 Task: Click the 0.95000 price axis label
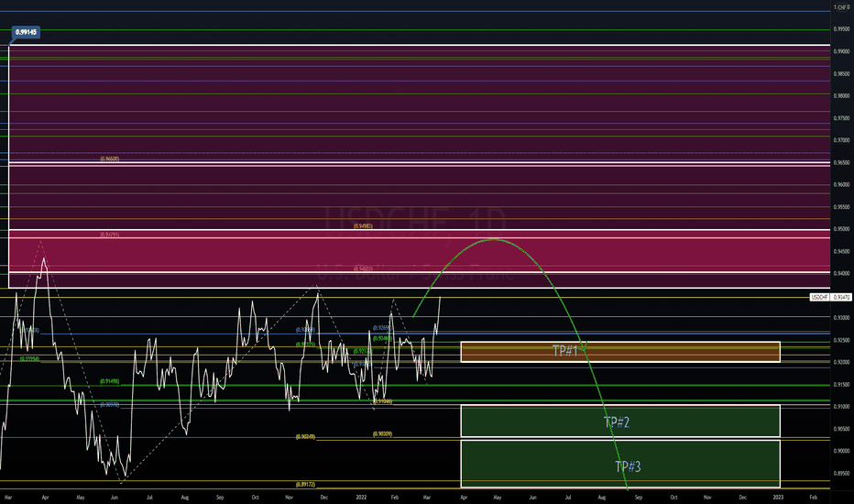click(x=841, y=229)
